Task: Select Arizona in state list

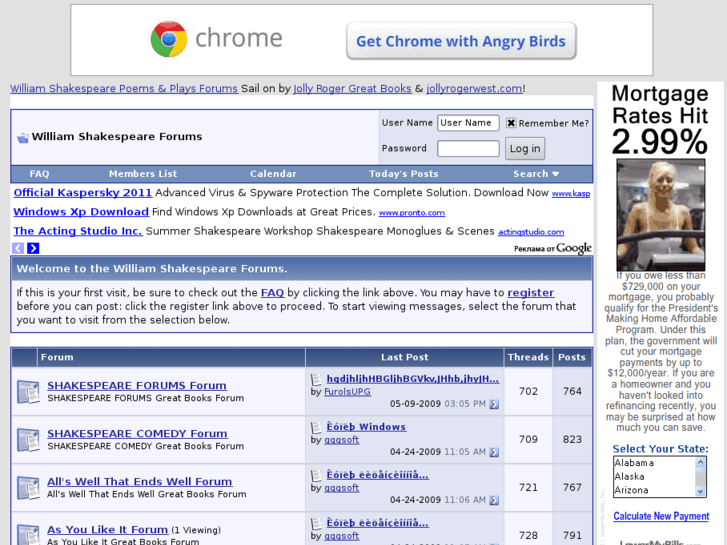Action: 654,490
